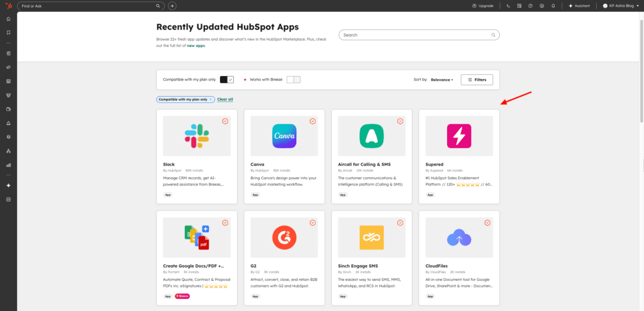Open the new apps link
This screenshot has height=311, width=644.
196,46
